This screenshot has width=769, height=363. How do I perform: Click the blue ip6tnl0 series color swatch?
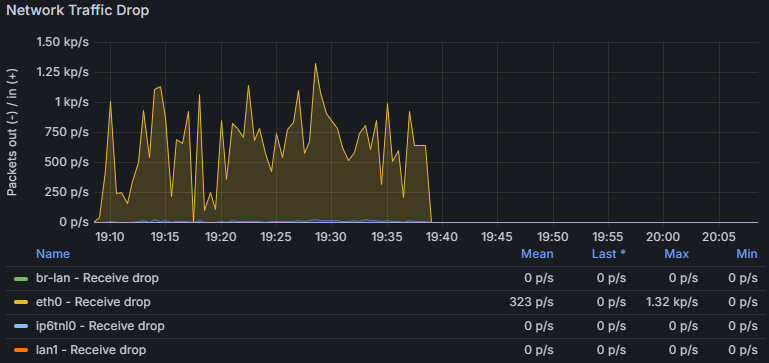point(21,326)
